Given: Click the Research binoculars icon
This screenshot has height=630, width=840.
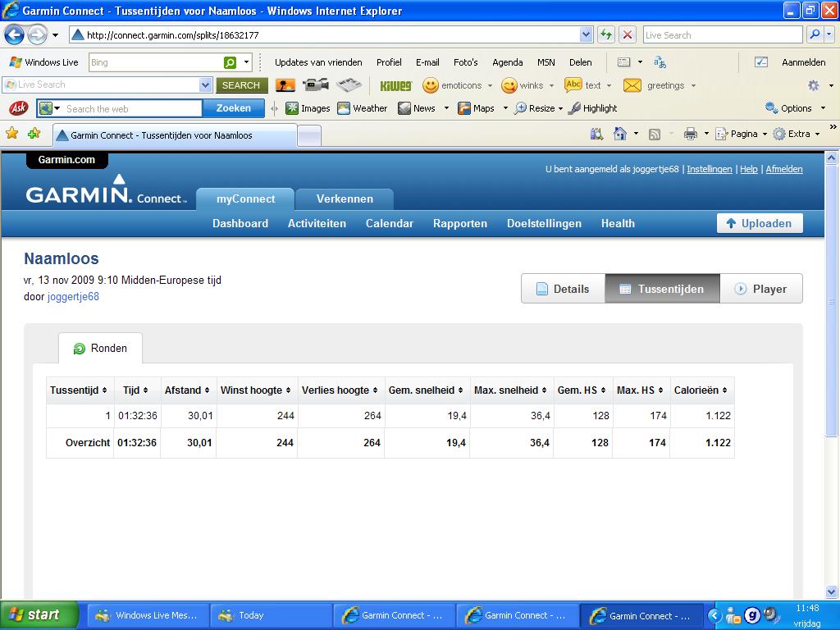Looking at the screenshot, I should pos(596,134).
